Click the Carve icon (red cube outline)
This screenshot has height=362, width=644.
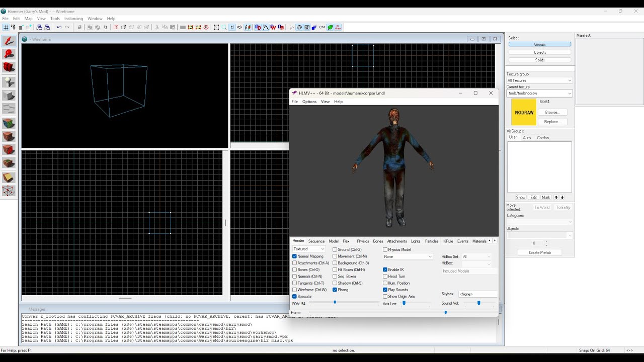click(x=116, y=27)
